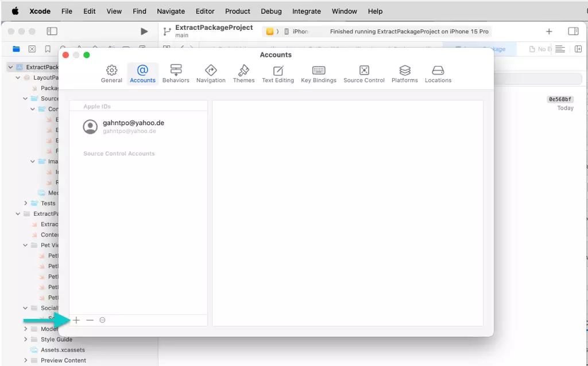The width and height of the screenshot is (588, 366).
Task: Open the Navigation settings pane
Action: 211,73
